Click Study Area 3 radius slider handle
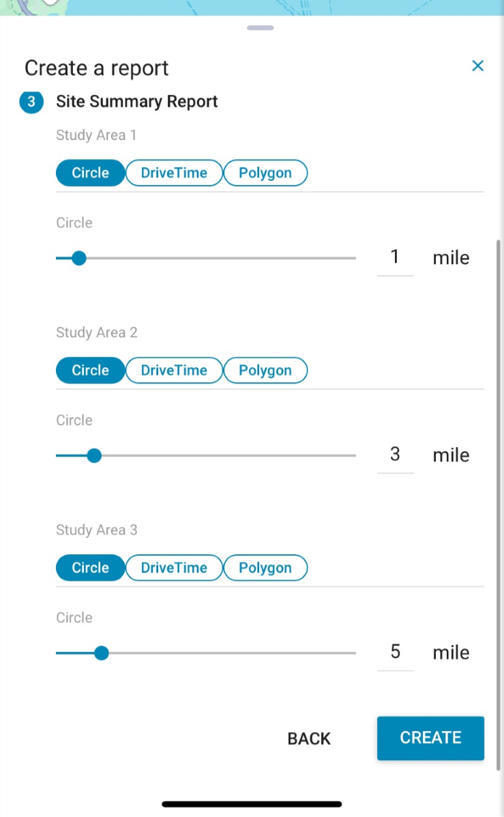This screenshot has width=504, height=817. point(102,653)
